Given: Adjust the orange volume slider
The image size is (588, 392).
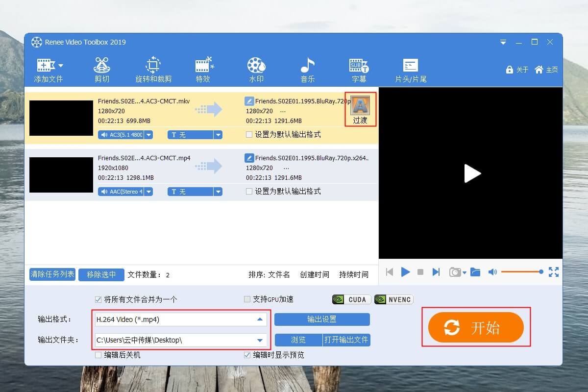Looking at the screenshot, I should click(522, 271).
